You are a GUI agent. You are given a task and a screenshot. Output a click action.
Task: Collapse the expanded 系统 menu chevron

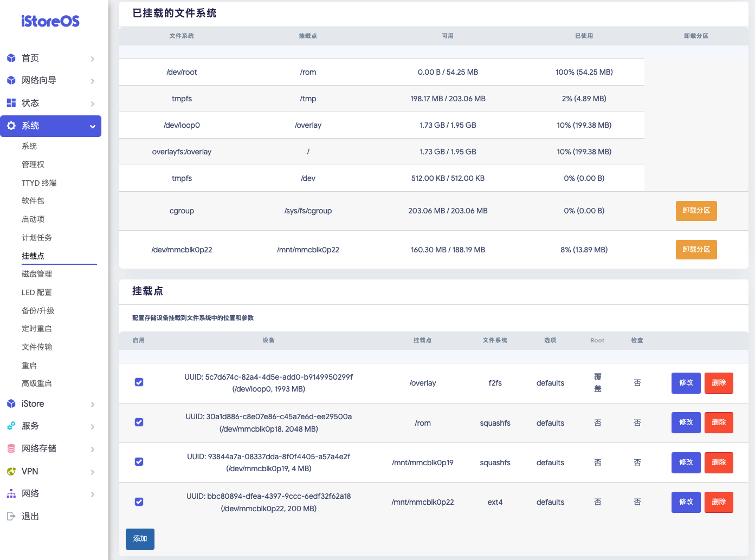[92, 126]
